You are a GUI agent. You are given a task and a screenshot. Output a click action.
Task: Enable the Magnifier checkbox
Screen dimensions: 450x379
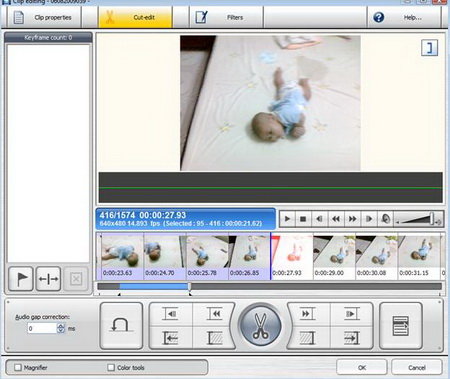click(18, 367)
